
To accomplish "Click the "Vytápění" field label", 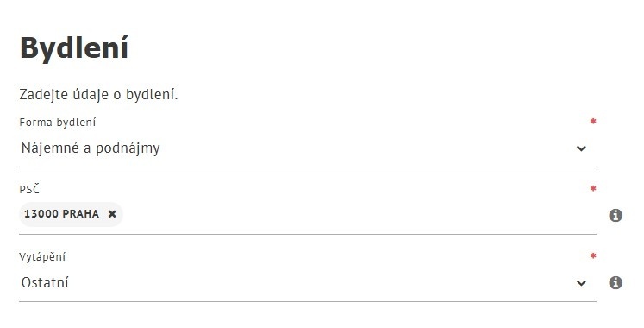I will [42, 257].
